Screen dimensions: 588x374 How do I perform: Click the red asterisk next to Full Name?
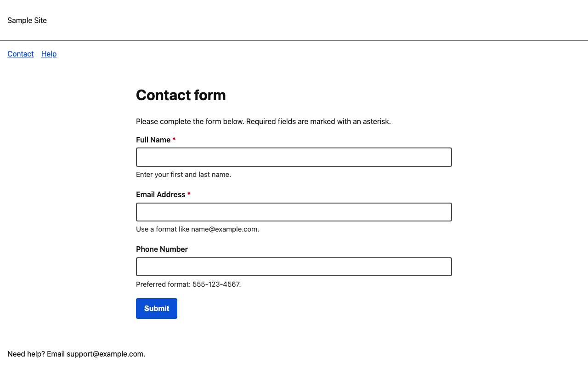coord(174,140)
